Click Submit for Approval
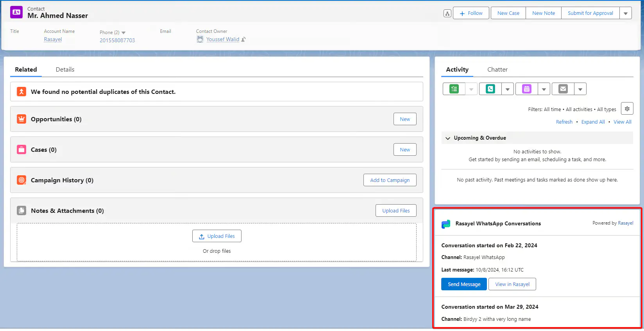Viewport: 644px width, 331px height. pyautogui.click(x=590, y=13)
